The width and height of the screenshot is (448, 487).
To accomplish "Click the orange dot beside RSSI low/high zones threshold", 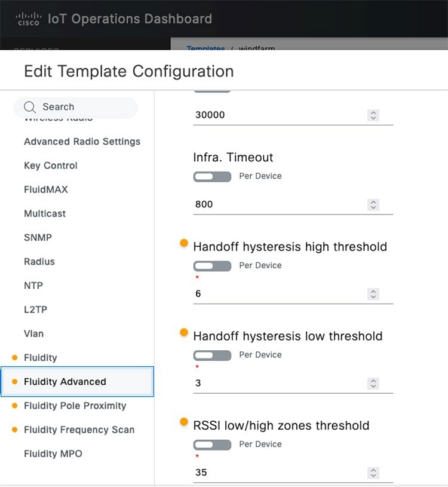I will click(183, 422).
